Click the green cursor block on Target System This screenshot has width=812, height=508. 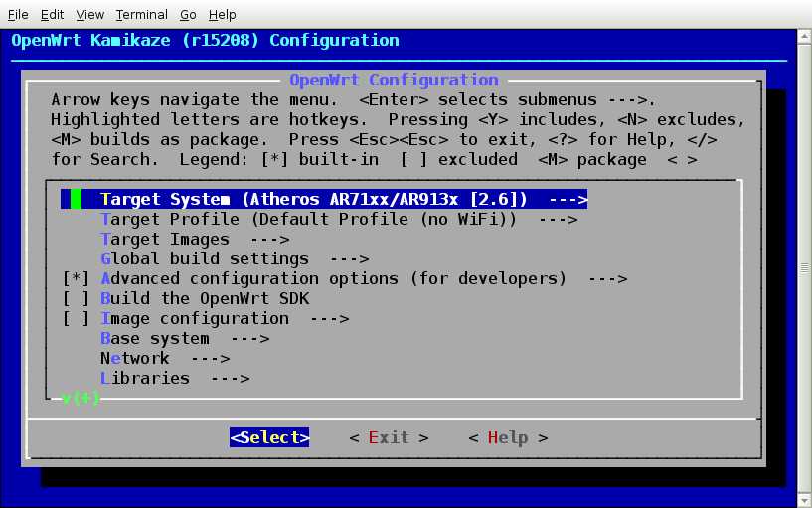(x=76, y=200)
